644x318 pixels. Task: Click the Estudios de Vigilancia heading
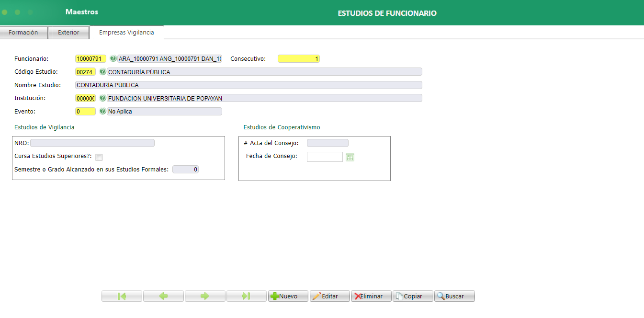(x=44, y=127)
